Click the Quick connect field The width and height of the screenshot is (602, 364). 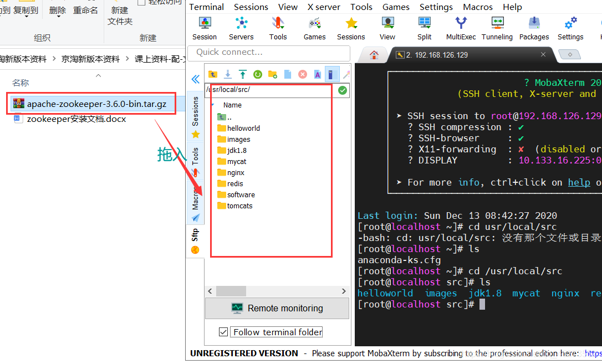[x=269, y=53]
